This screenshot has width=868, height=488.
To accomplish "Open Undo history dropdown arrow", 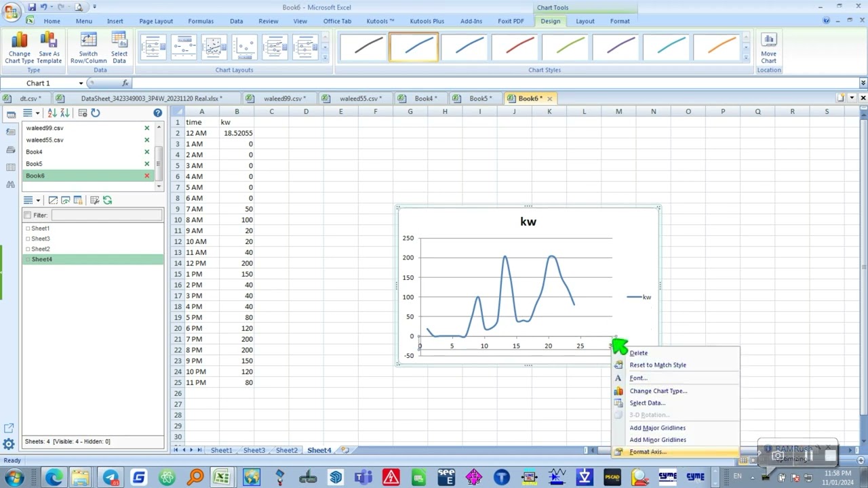I will point(52,7).
